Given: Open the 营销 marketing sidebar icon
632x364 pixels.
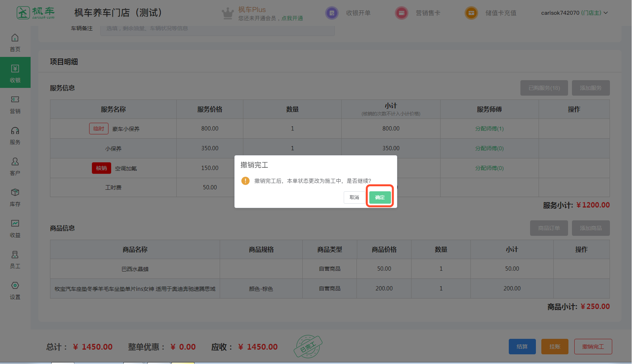Looking at the screenshot, I should (x=15, y=100).
